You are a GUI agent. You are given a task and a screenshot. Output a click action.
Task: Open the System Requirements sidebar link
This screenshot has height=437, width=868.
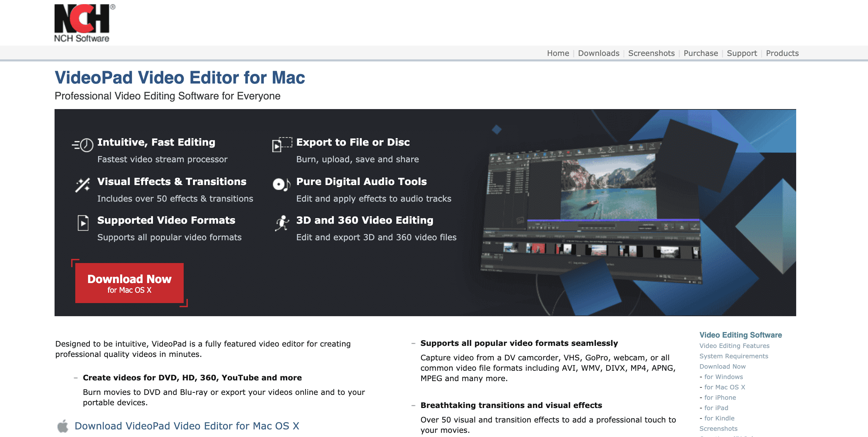pos(733,356)
